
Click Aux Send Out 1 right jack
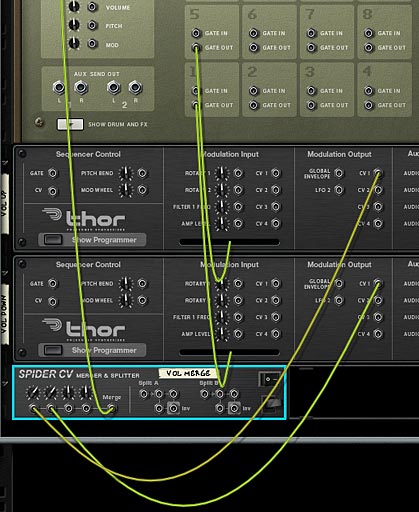pyautogui.click(x=81, y=87)
